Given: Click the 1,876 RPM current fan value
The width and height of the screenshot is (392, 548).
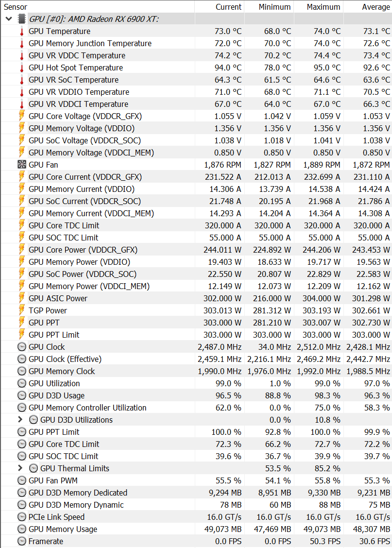Looking at the screenshot, I should (223, 165).
